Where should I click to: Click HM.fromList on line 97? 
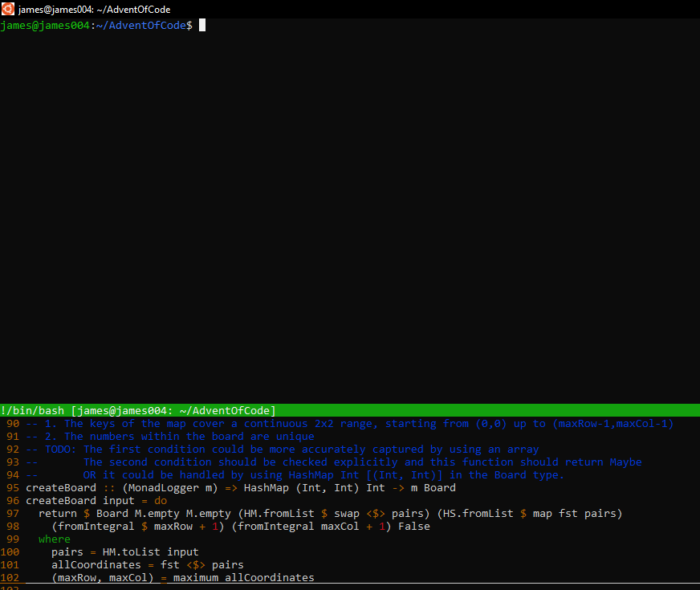(x=278, y=513)
